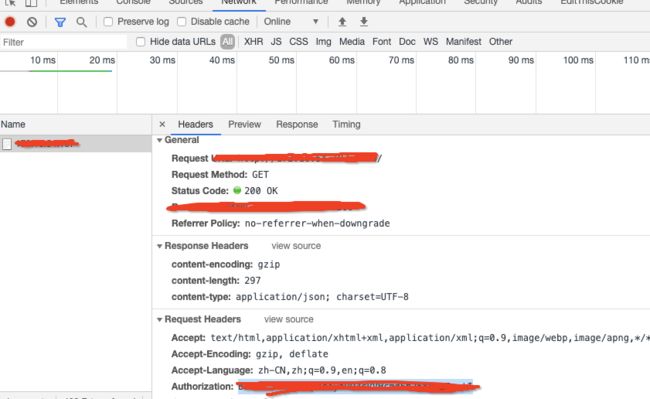This screenshot has width=650, height=399.
Task: Click the 50 ms timeline marker
Action: click(281, 60)
